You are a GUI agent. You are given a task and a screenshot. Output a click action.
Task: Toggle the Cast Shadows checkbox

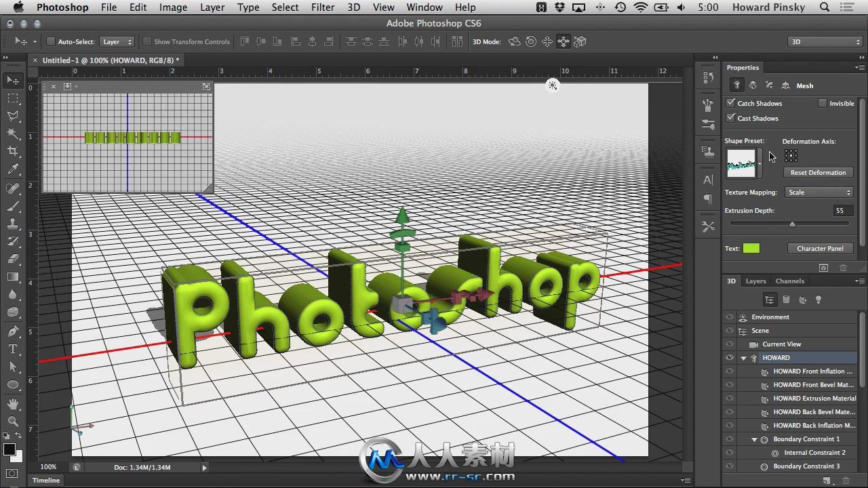coord(730,118)
